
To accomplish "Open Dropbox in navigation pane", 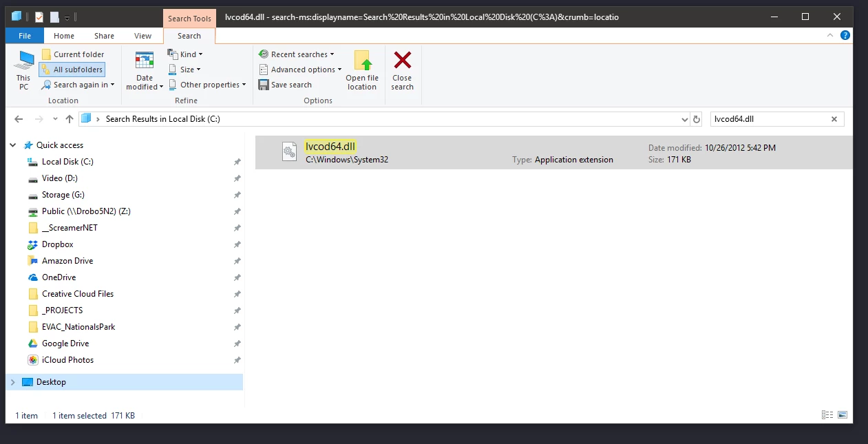I will click(x=57, y=244).
